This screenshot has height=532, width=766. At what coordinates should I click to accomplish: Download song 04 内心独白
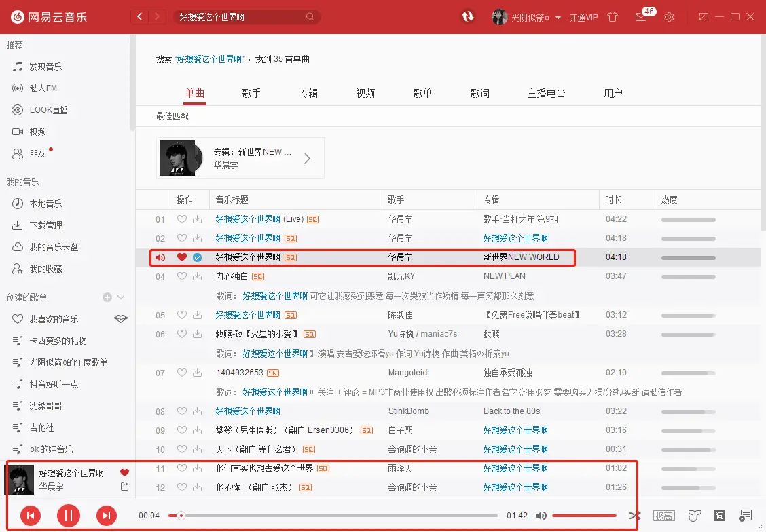198,276
